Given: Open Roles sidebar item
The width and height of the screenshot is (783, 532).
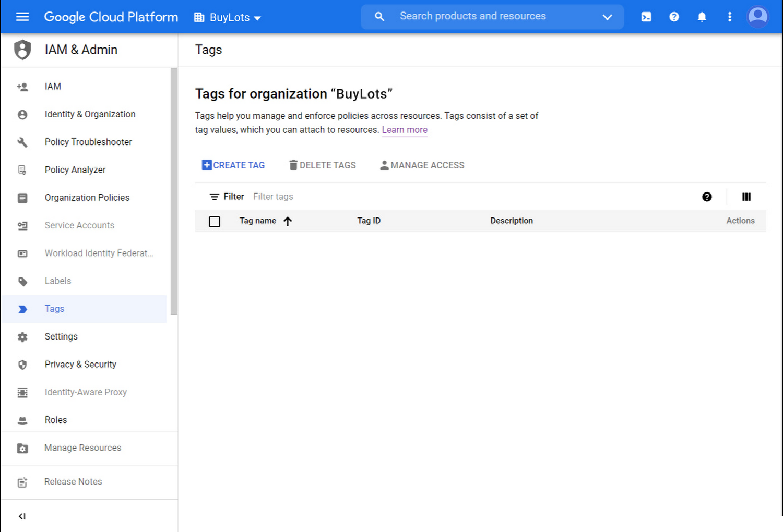Looking at the screenshot, I should (x=56, y=420).
